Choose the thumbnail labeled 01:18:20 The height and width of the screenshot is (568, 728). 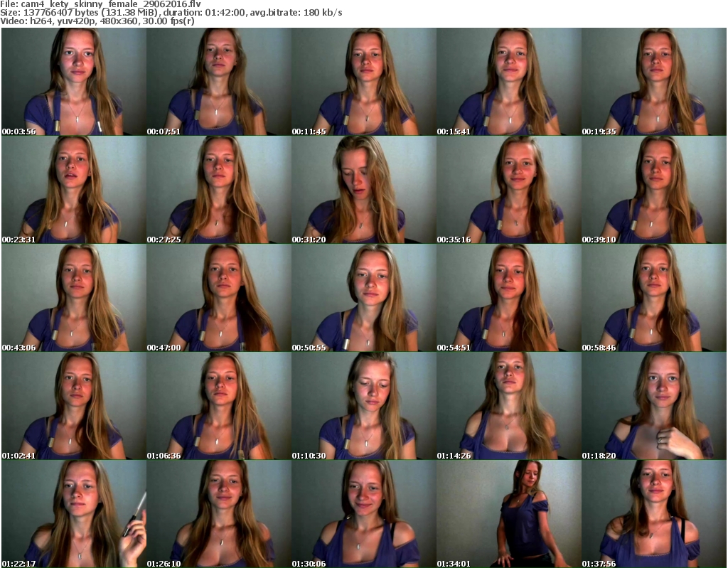click(654, 405)
